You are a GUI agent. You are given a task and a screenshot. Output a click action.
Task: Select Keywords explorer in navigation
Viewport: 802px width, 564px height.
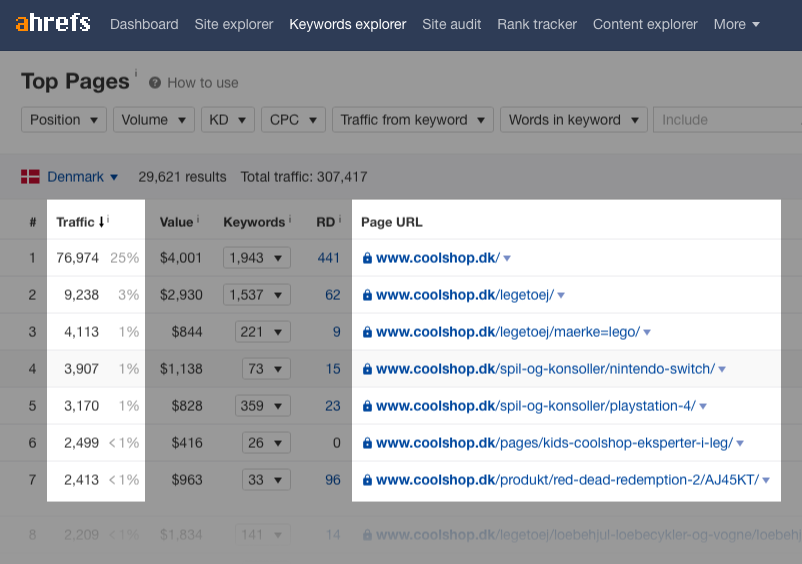click(x=348, y=24)
